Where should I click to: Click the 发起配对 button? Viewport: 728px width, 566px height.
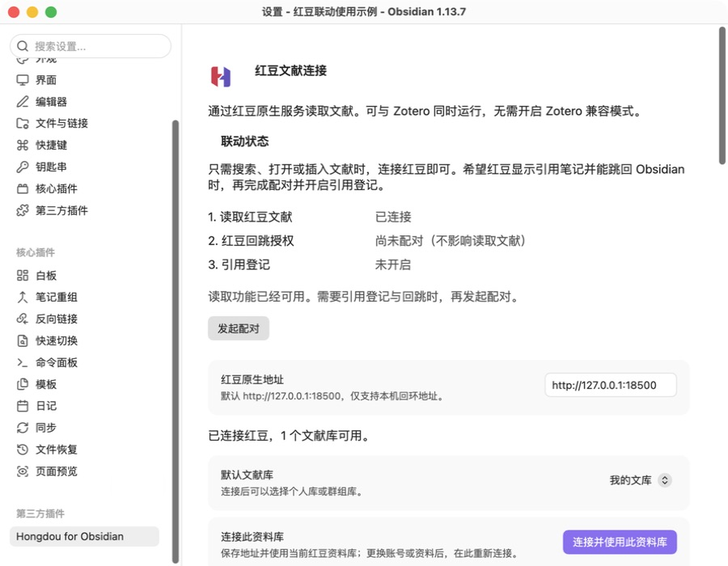238,328
